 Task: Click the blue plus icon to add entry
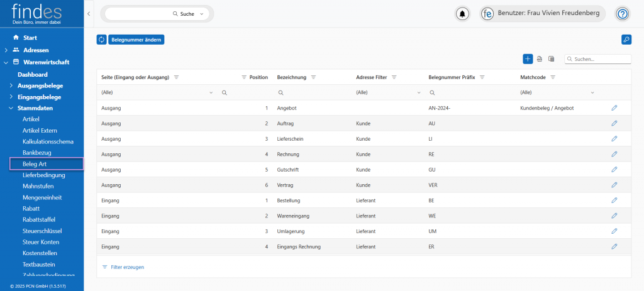coord(528,58)
